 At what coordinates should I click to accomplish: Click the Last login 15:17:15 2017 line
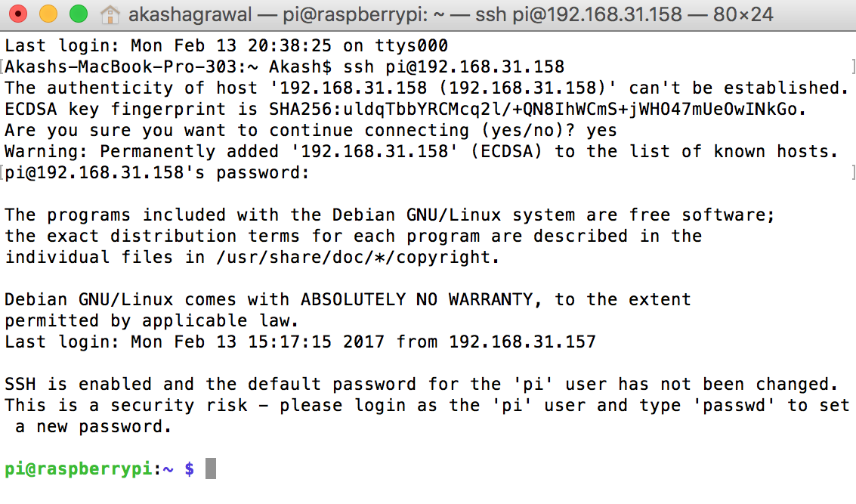(300, 342)
